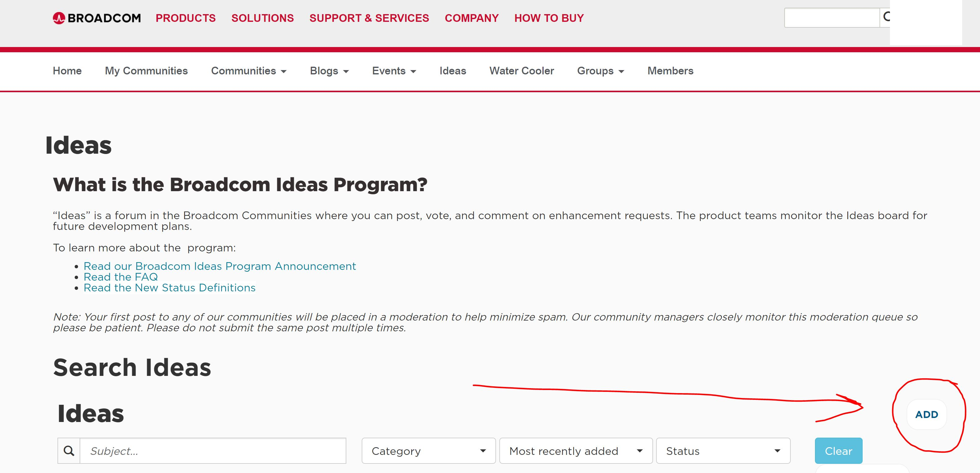This screenshot has height=473, width=980.
Task: Click the Subject search input field
Action: point(213,451)
